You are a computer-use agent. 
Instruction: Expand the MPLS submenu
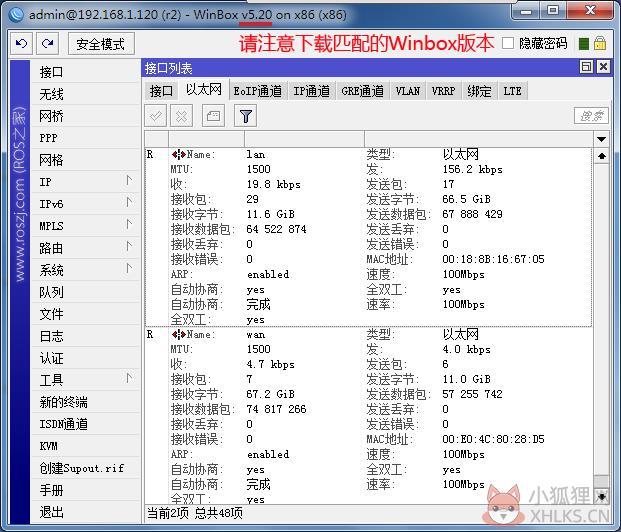coord(129,224)
